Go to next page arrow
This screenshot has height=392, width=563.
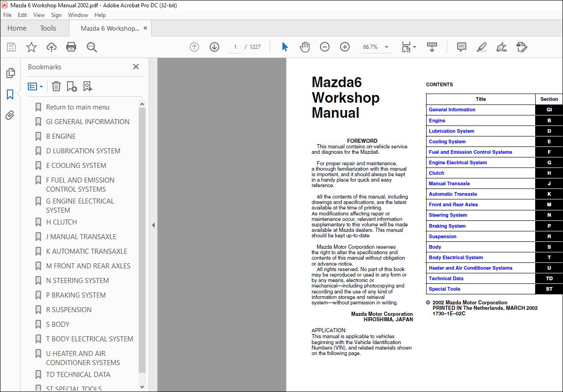214,47
